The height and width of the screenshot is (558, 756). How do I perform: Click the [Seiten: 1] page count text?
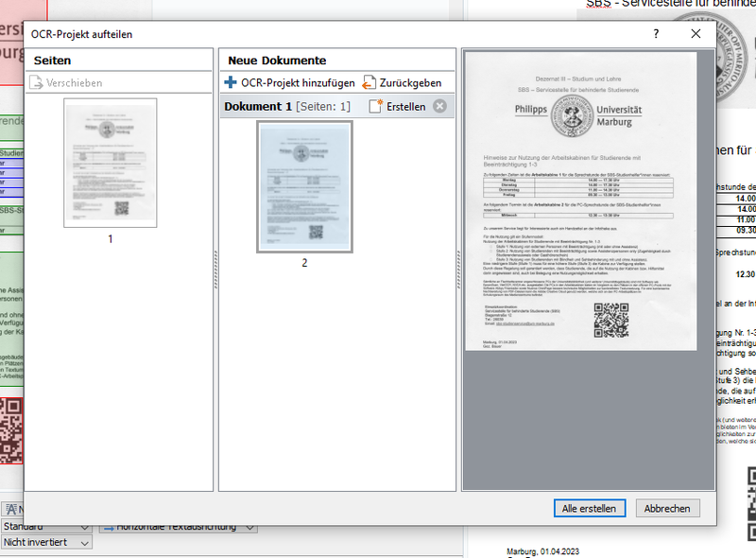[x=323, y=106]
